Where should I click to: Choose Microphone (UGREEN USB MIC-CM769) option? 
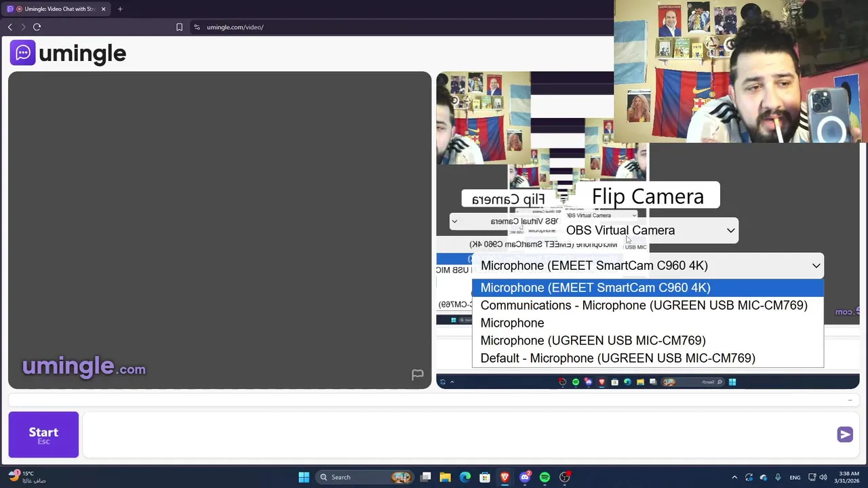[x=648, y=340]
